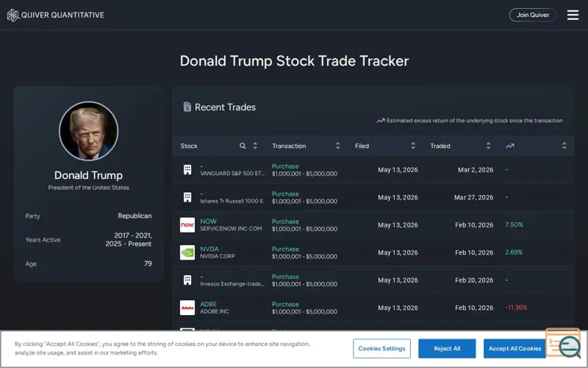Open the NOW ticker link
This screenshot has width=588, height=368.
(208, 222)
